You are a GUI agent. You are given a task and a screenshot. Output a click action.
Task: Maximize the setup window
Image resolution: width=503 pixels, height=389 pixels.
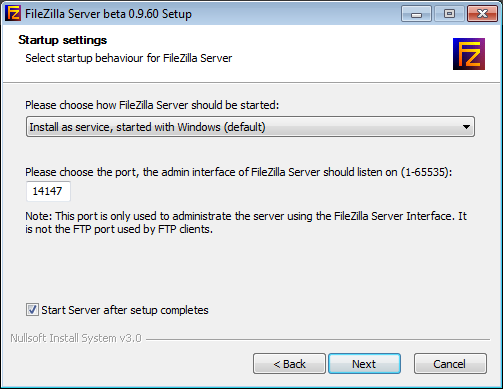[449, 14]
